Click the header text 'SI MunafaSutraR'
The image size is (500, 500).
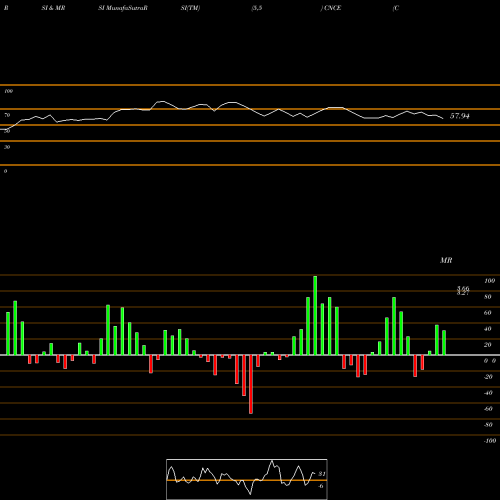[123, 8]
